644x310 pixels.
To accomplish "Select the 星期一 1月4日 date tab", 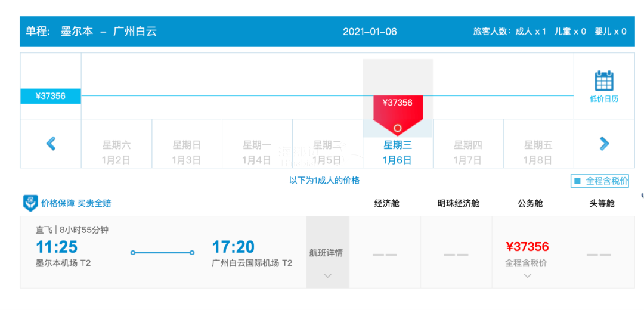I will [x=257, y=152].
